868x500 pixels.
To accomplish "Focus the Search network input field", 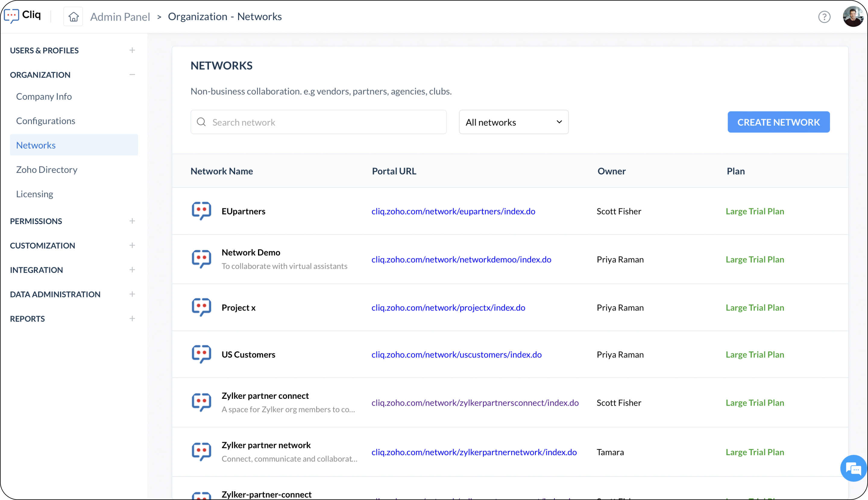I will pos(319,122).
